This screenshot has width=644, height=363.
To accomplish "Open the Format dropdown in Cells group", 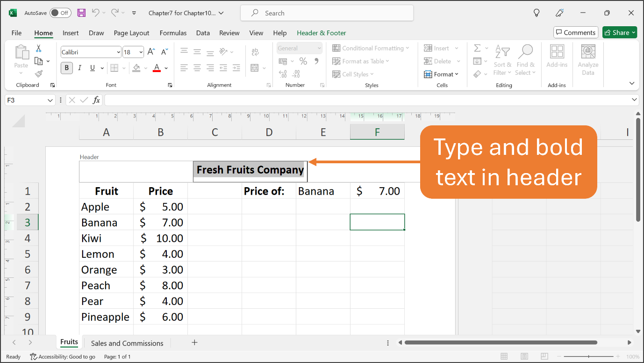I will tap(441, 74).
